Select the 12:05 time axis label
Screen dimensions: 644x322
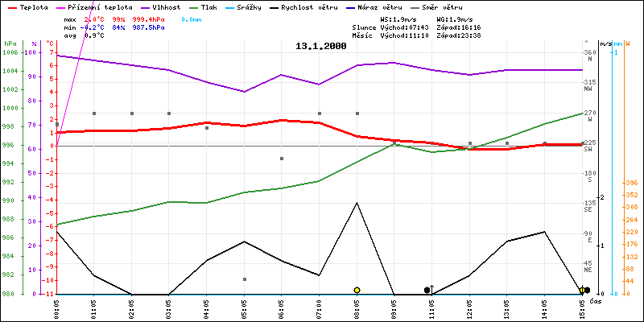pos(469,306)
